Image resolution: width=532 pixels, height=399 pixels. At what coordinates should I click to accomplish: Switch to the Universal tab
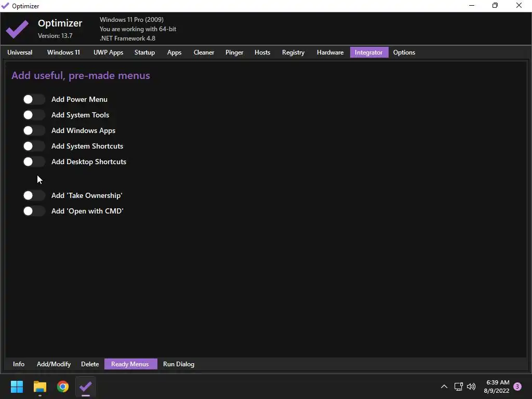20,52
